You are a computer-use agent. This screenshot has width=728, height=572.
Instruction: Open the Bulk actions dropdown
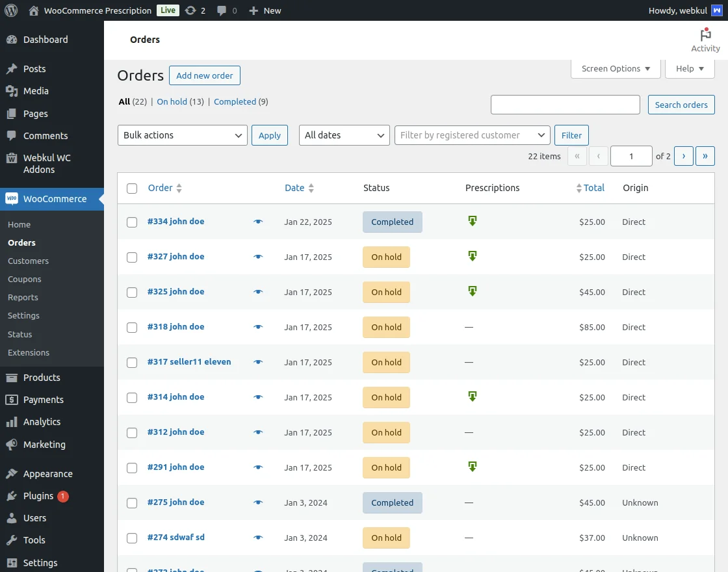pos(182,135)
